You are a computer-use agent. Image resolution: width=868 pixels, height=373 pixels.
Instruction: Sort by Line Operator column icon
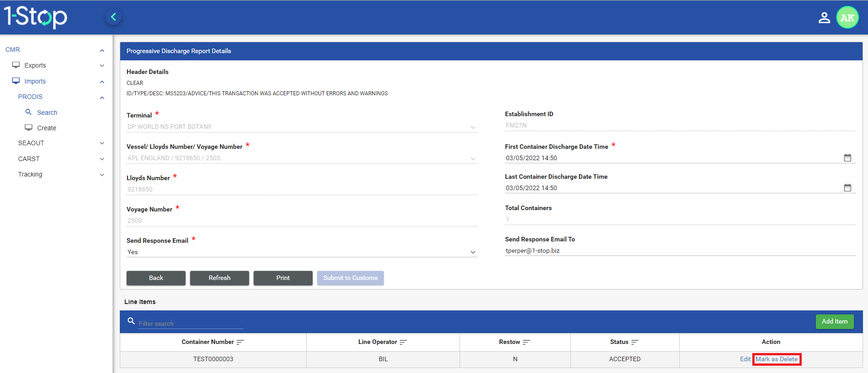click(403, 342)
